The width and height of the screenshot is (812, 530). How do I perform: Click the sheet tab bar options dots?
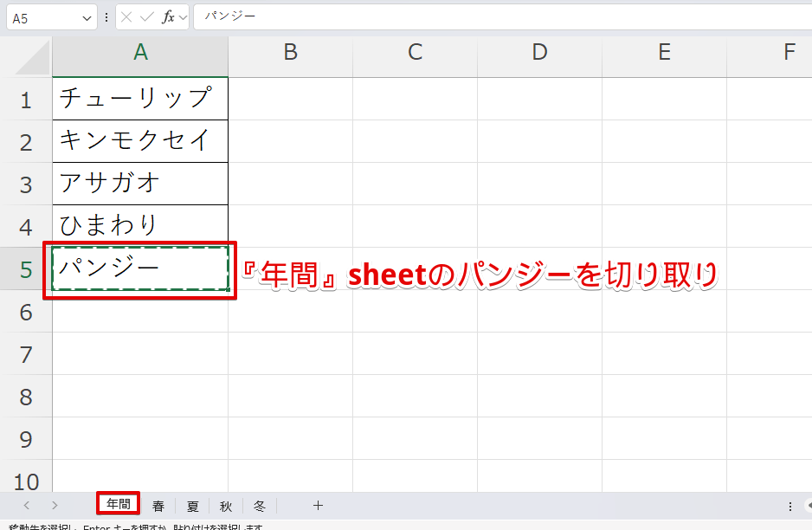789,506
